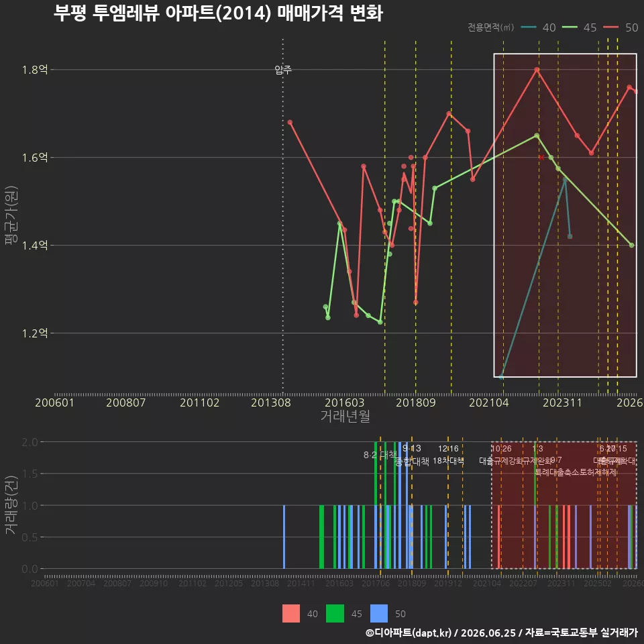This screenshot has height=644, width=644.
Task: Click the green 45㎡ peak point near 1.65억
Action: (537, 136)
